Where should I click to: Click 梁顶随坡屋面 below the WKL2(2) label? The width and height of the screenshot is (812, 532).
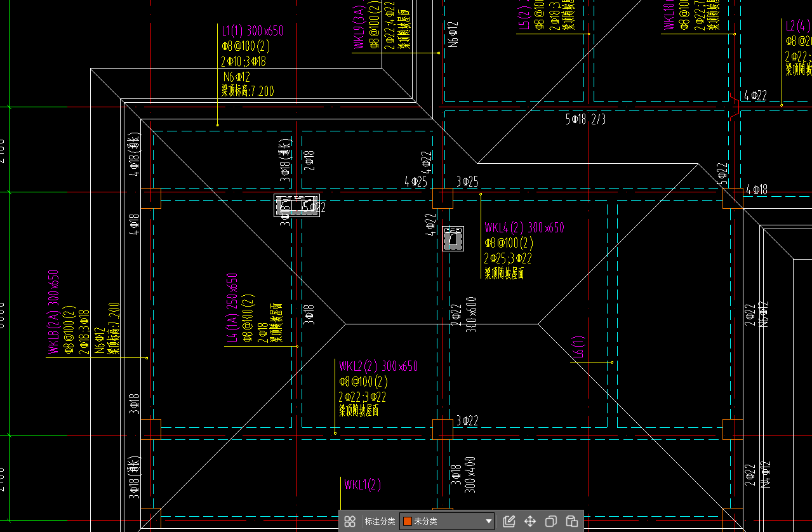click(359, 411)
